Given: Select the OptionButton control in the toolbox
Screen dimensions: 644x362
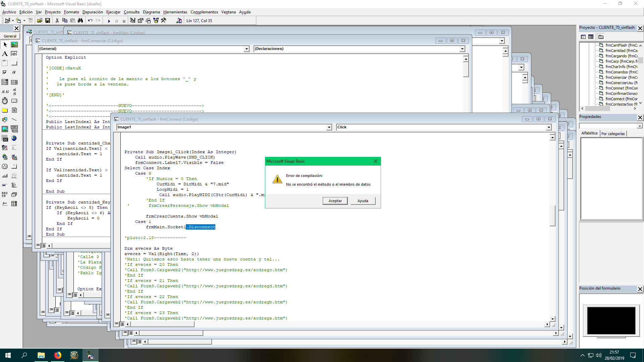Looking at the screenshot, I should [x=14, y=73].
